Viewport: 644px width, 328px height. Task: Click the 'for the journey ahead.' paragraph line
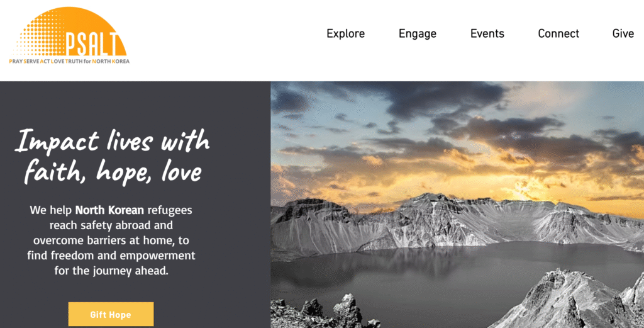tap(111, 271)
